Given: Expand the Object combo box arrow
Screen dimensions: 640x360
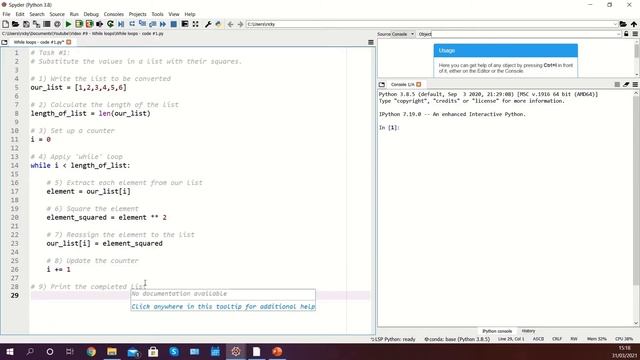Looking at the screenshot, I should pyautogui.click(x=619, y=34).
